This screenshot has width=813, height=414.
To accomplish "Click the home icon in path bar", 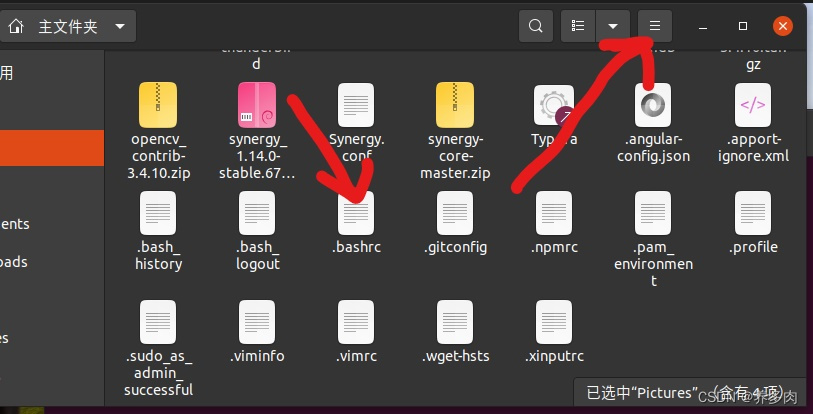I will click(x=16, y=26).
